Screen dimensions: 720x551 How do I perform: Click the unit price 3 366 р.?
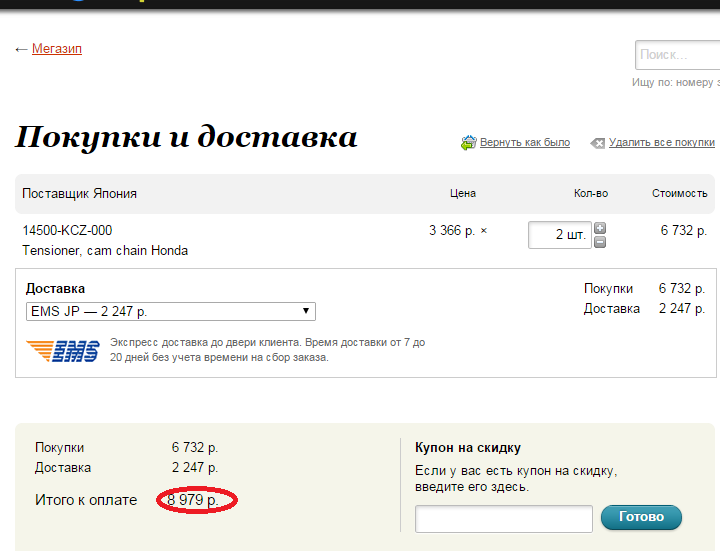452,231
